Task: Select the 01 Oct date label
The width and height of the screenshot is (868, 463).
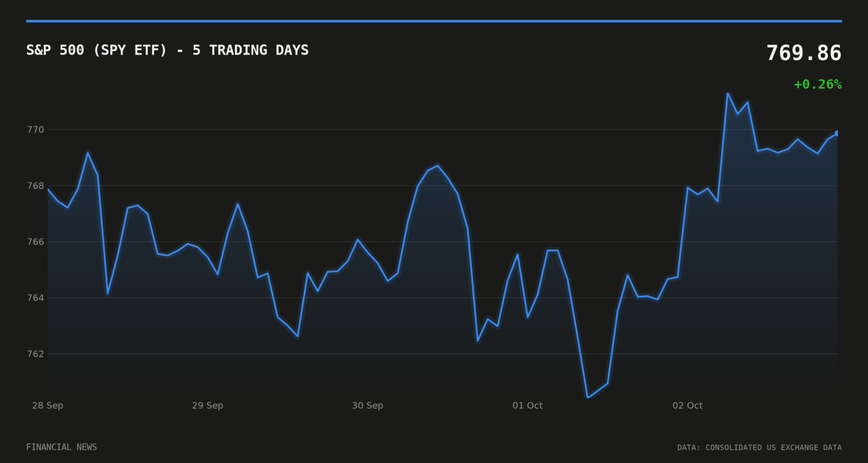Action: (527, 405)
